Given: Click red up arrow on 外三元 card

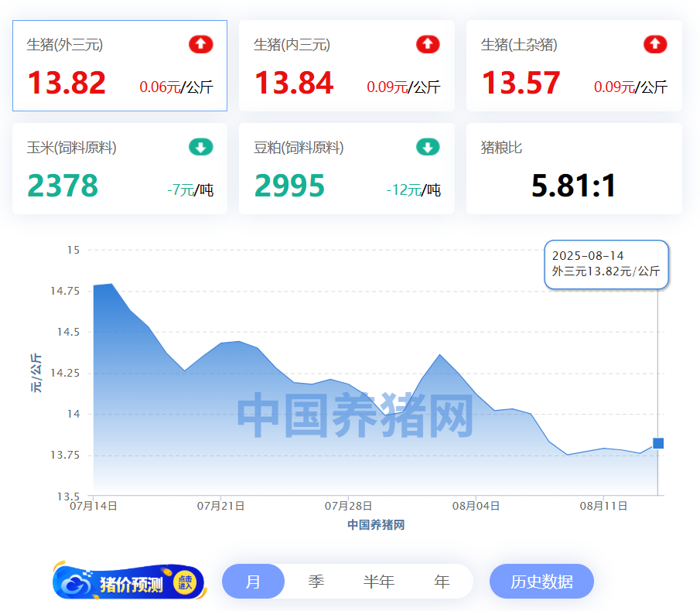Looking at the screenshot, I should [x=201, y=44].
